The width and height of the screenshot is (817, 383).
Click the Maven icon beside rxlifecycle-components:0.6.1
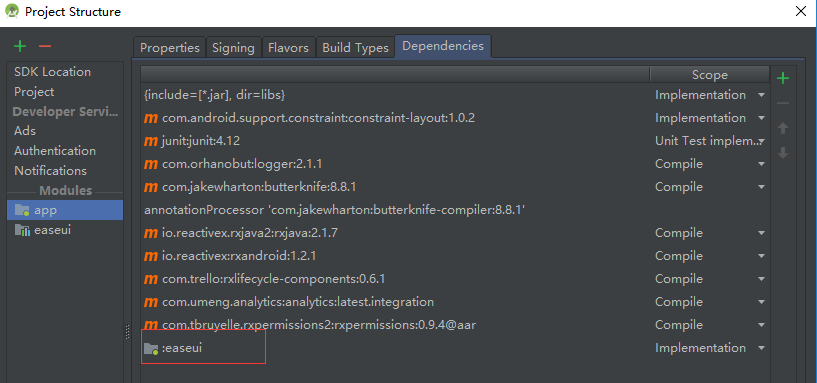[x=151, y=279]
